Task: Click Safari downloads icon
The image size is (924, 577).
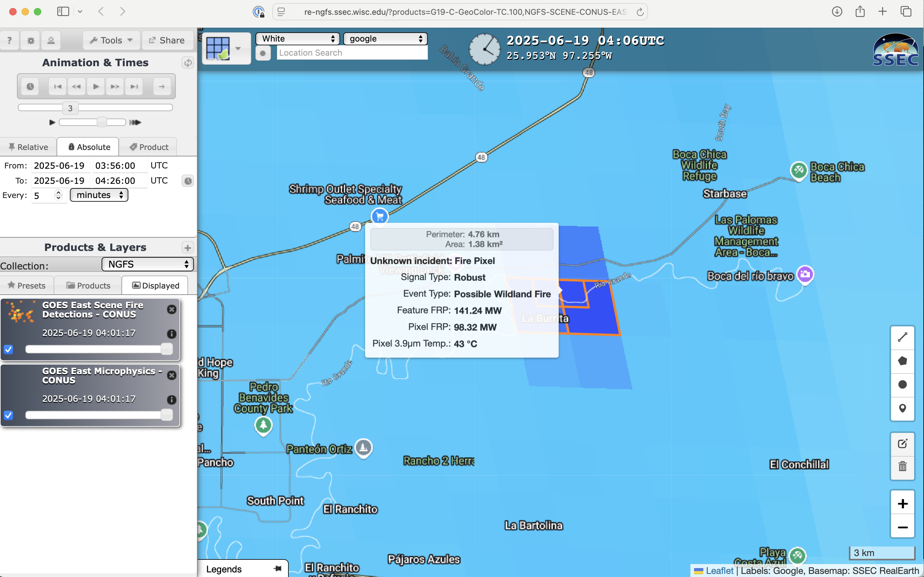Action: [x=837, y=11]
